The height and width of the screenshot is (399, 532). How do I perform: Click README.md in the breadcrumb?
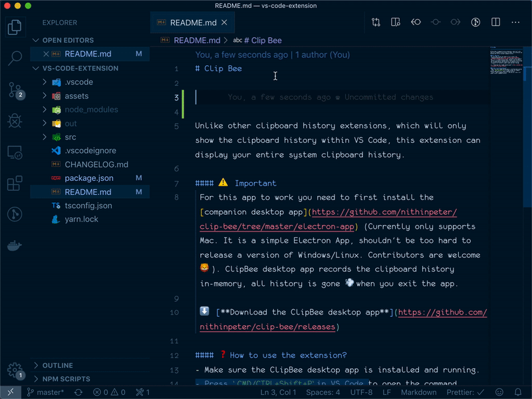click(197, 41)
